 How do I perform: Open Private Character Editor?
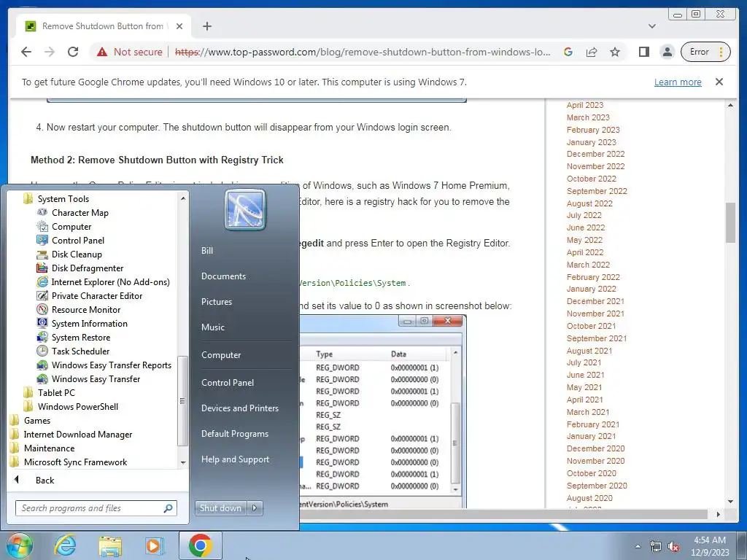pos(97,296)
